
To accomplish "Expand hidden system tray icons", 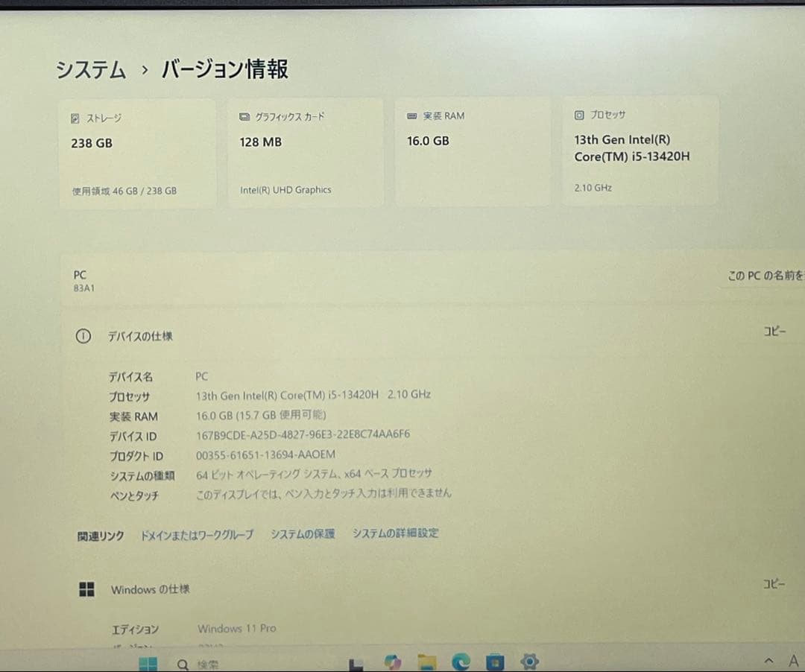I will pyautogui.click(x=767, y=661).
